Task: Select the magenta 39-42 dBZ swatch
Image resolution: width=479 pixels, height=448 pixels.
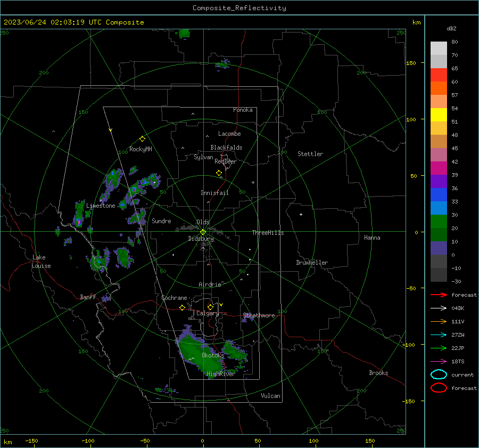Action: [439, 168]
